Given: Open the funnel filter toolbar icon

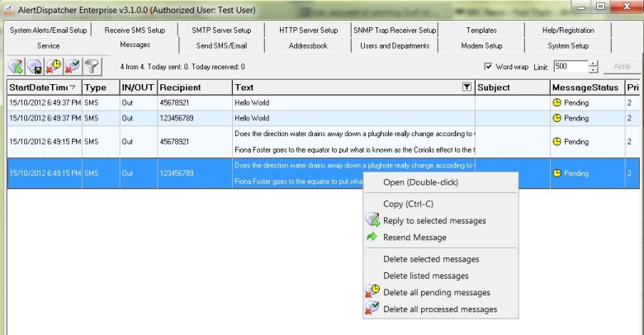Looking at the screenshot, I should [x=92, y=66].
